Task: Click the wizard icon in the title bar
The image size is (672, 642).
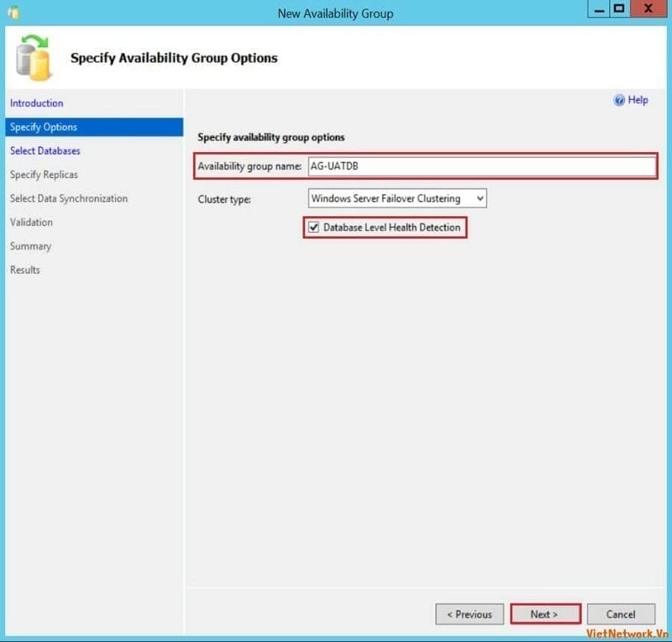Action: coord(13,13)
